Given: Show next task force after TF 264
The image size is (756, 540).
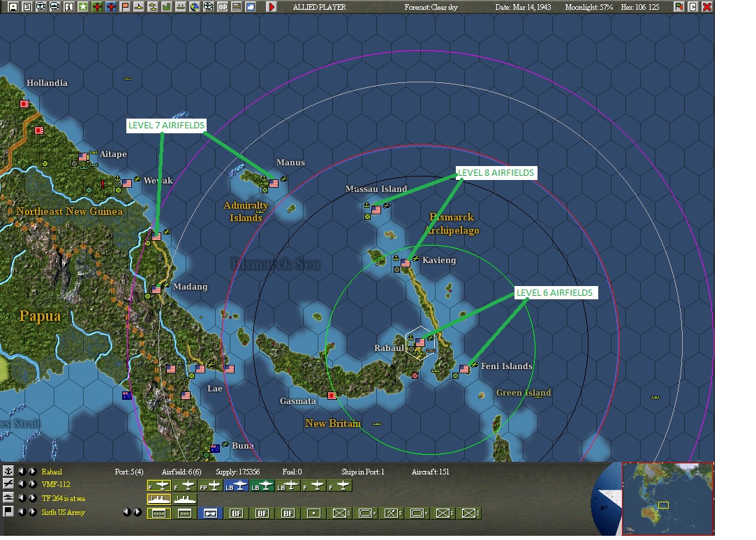Looking at the screenshot, I should click(x=32, y=497).
